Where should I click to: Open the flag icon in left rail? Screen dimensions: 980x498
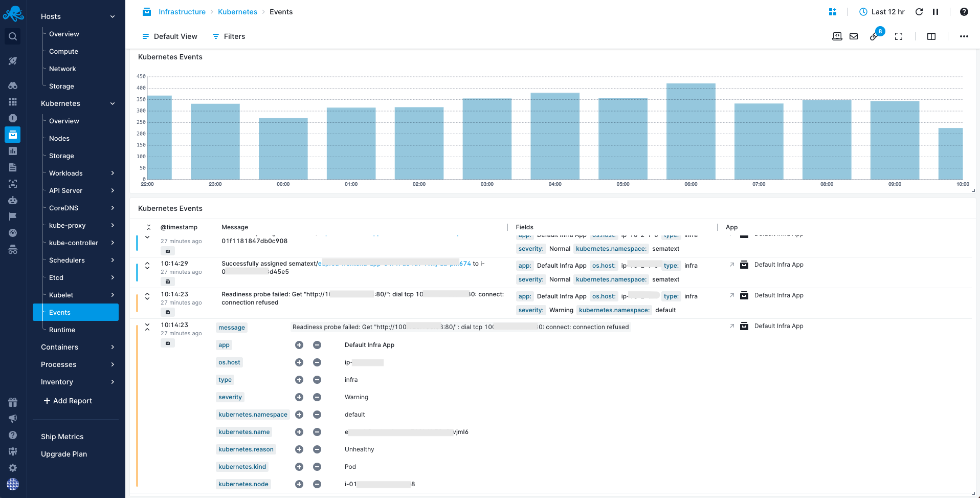pyautogui.click(x=13, y=216)
